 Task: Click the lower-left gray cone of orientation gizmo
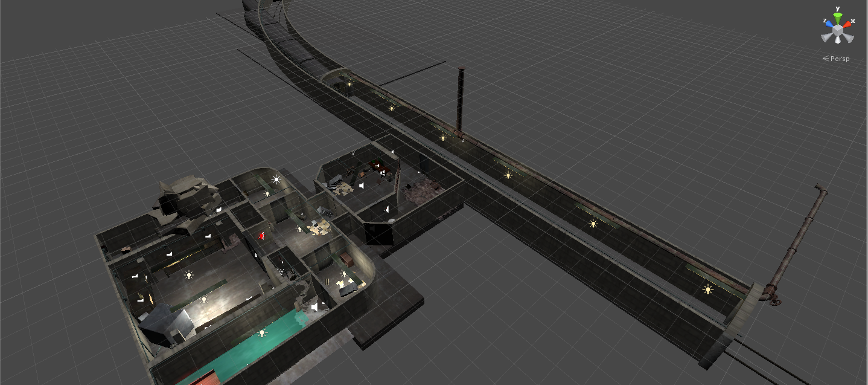point(826,37)
